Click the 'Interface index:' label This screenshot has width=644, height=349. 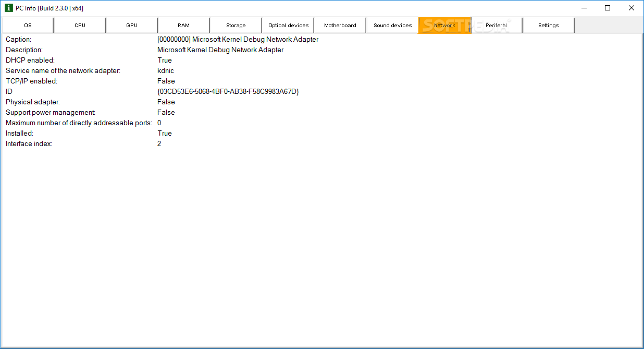[29, 144]
